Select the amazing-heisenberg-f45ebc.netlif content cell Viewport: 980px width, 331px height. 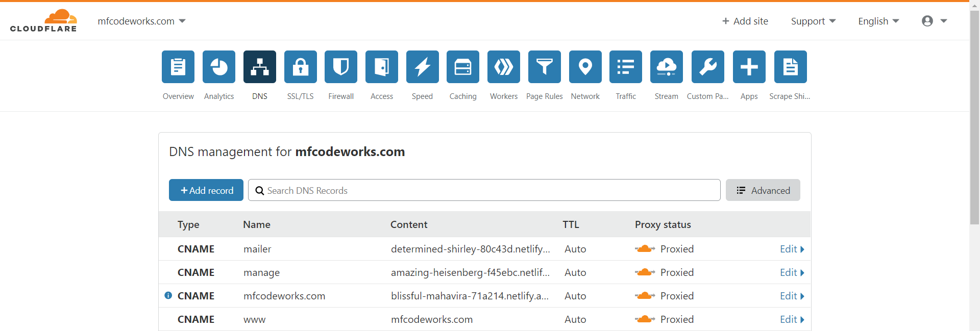pyautogui.click(x=471, y=272)
